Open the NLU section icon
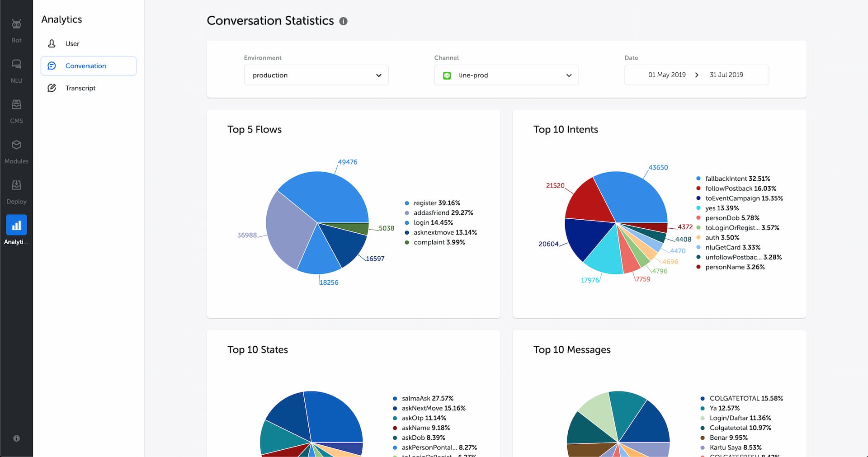The height and width of the screenshot is (457, 868). click(x=16, y=64)
